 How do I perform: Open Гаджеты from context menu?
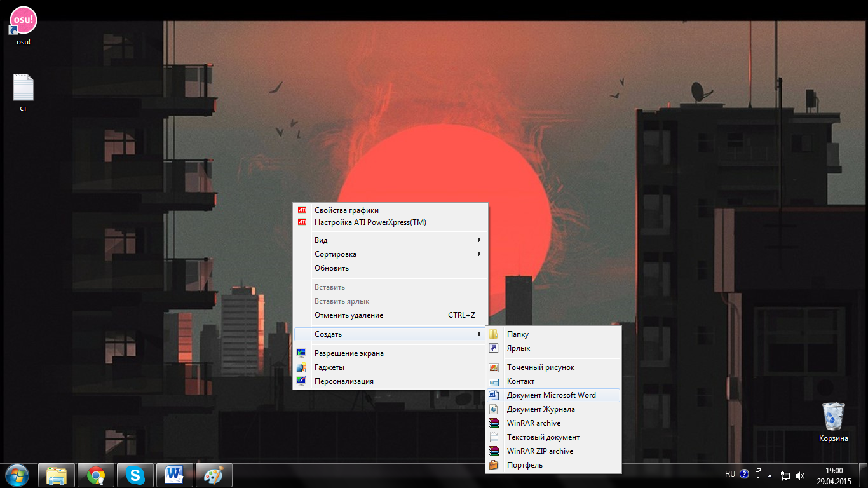[390, 367]
